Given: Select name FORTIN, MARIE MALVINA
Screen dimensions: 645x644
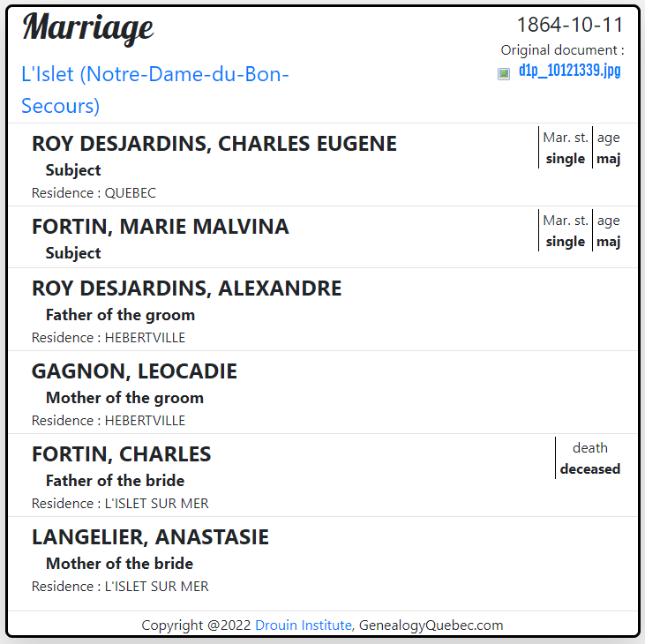Looking at the screenshot, I should (161, 227).
